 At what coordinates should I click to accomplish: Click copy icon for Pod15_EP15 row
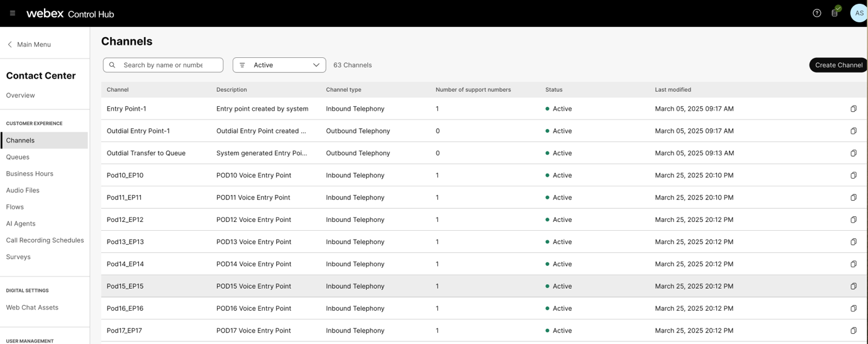pyautogui.click(x=853, y=286)
